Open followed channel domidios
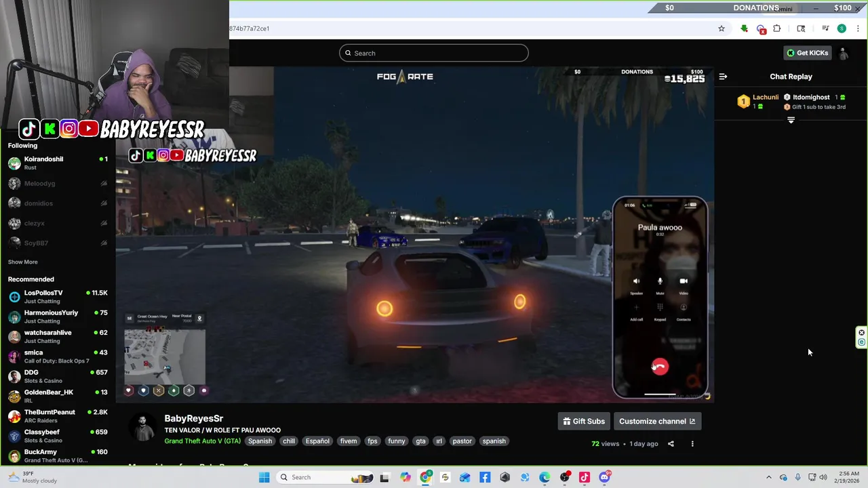Image resolution: width=868 pixels, height=488 pixels. click(58, 203)
